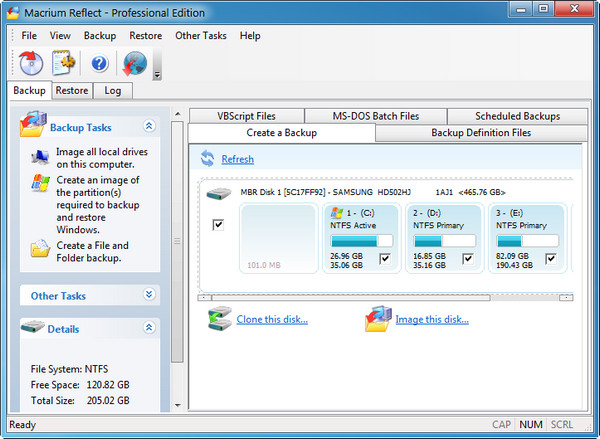Open the Restore menu in menu bar
This screenshot has width=600, height=439.
click(145, 36)
